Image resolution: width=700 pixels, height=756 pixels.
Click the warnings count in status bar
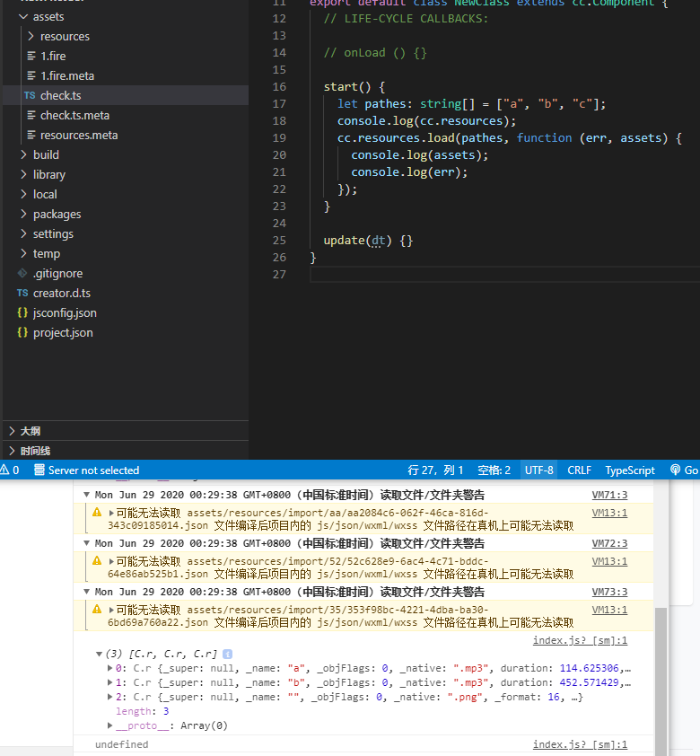pos(10,470)
